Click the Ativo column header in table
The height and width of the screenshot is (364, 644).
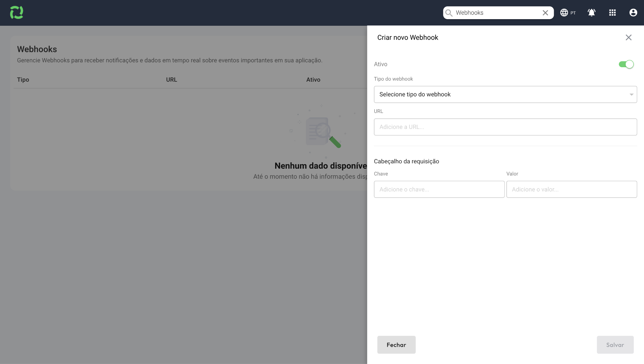pyautogui.click(x=313, y=80)
